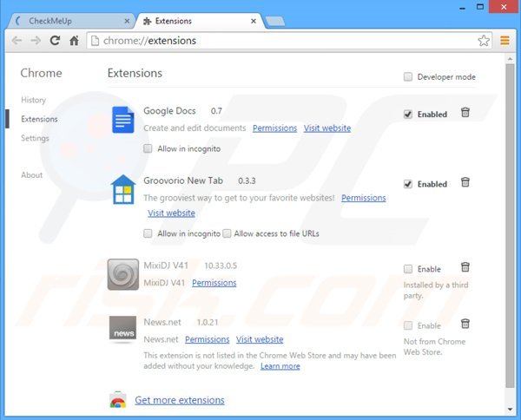The width and height of the screenshot is (521, 420).
Task: Click version number 1.0.21
Action: coord(208,323)
